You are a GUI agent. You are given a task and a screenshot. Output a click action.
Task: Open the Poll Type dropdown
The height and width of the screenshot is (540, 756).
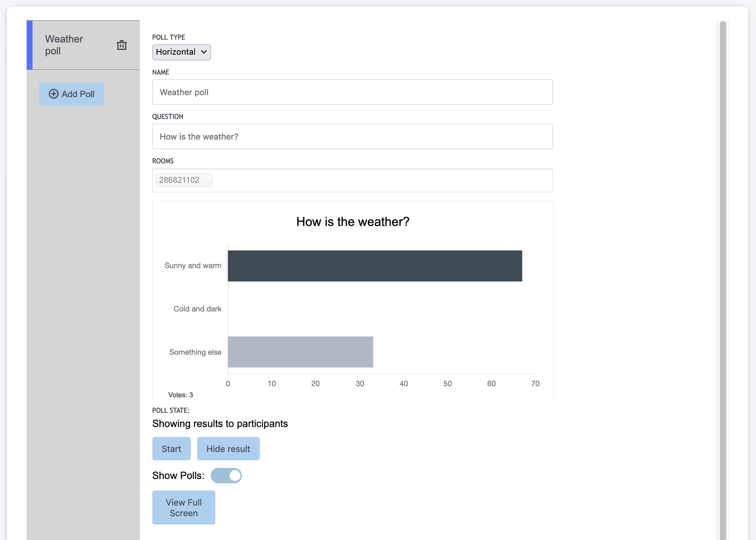(181, 52)
